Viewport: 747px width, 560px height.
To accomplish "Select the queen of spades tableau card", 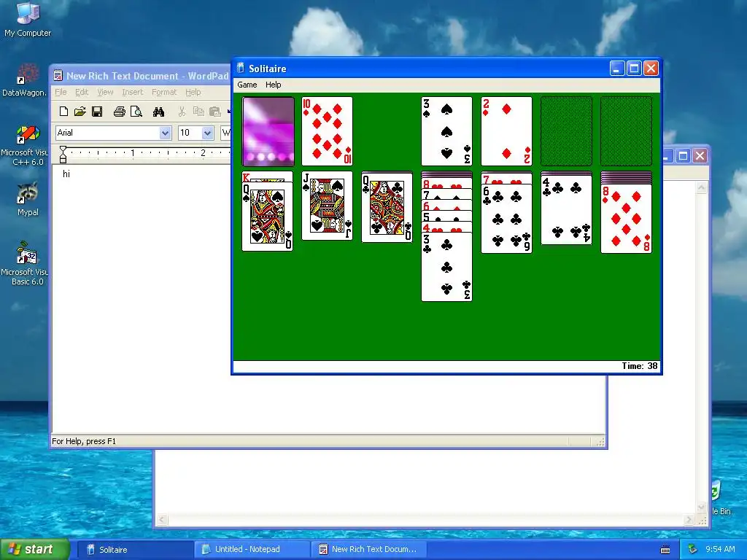I will pyautogui.click(x=267, y=217).
